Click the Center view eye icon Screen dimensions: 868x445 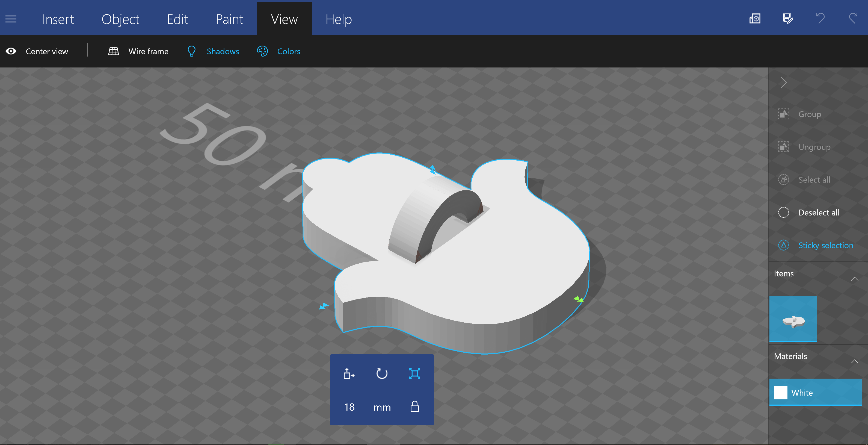[x=11, y=51]
